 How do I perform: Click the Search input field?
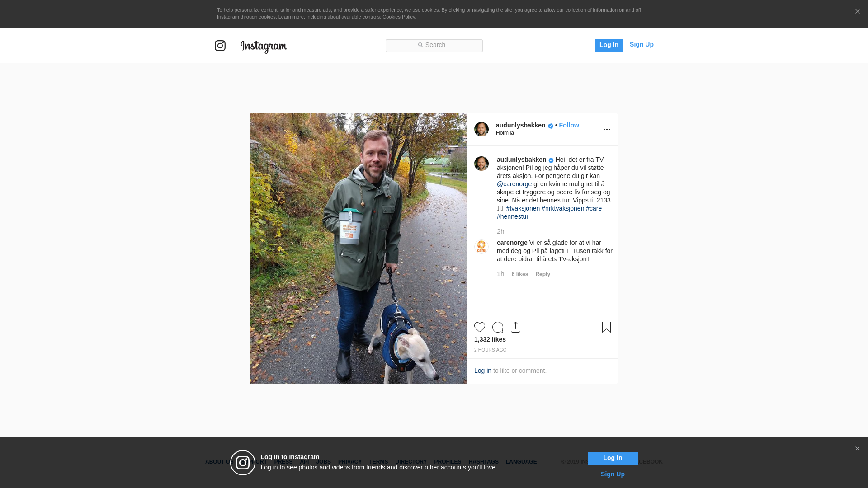(434, 45)
